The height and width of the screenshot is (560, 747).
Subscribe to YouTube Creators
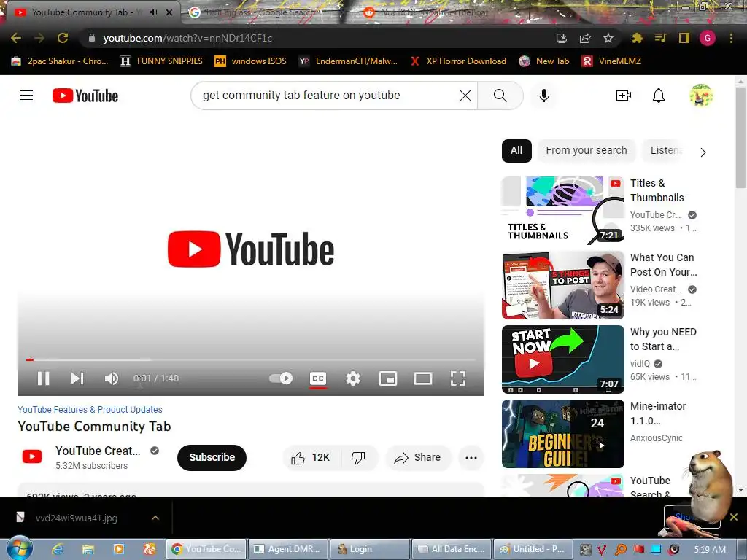212,458
